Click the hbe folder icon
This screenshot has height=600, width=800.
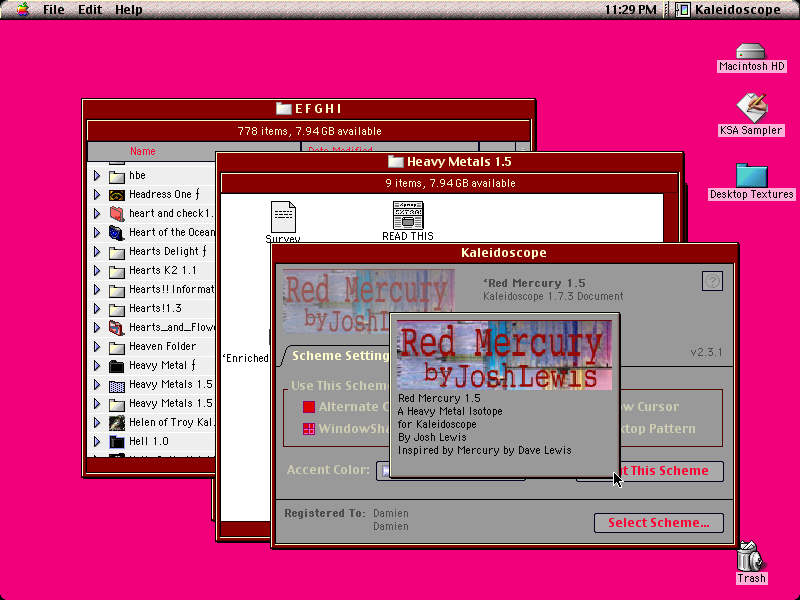[117, 177]
